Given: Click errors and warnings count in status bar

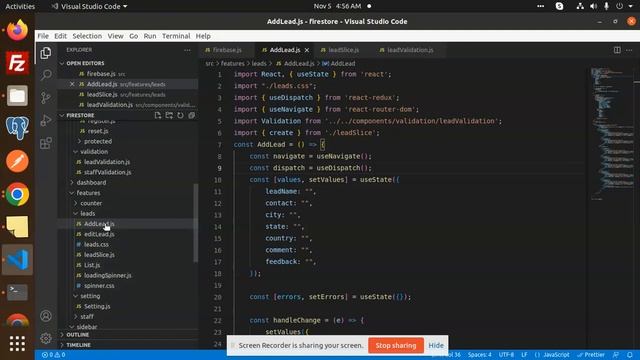Looking at the screenshot, I should [53, 355].
